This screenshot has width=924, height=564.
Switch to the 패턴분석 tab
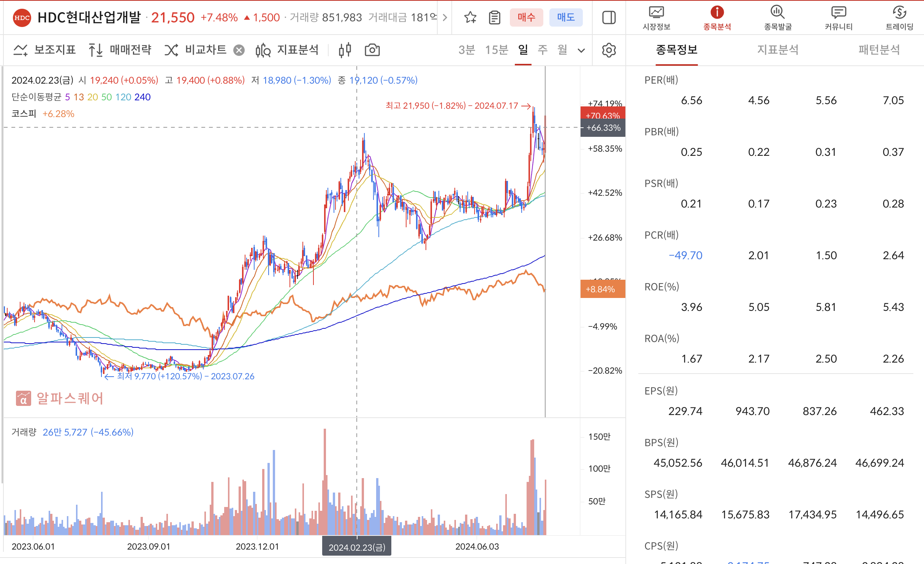(x=879, y=50)
